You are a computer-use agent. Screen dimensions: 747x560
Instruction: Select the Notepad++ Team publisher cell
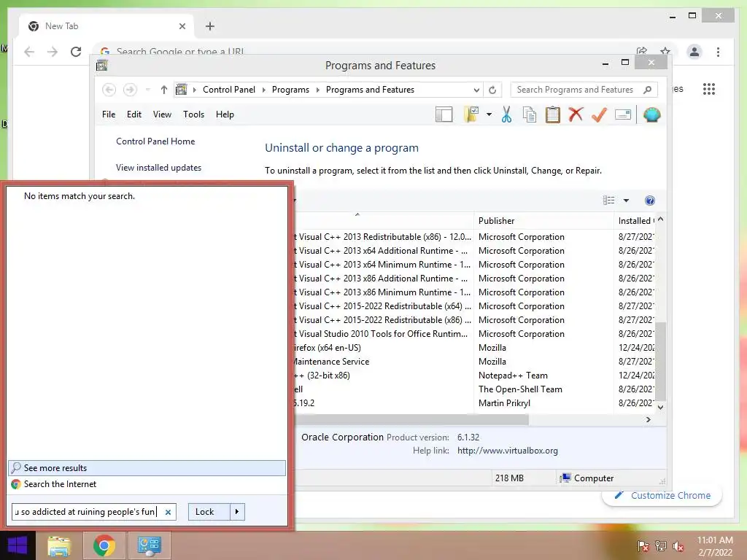(x=513, y=376)
